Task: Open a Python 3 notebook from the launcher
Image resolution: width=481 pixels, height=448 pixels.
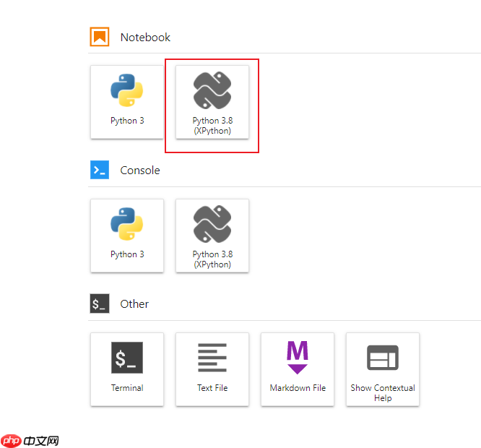Action: click(127, 102)
